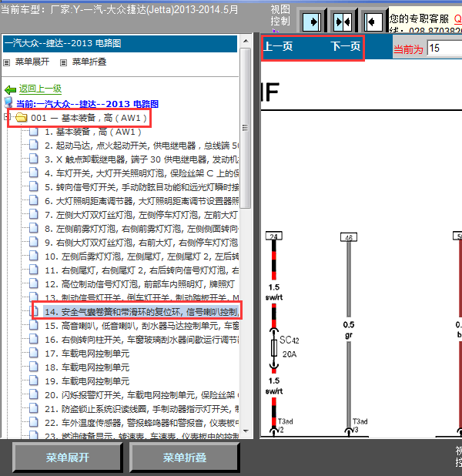462x476 pixels.
Task: Click 返回上一级 link
Action: pos(40,89)
